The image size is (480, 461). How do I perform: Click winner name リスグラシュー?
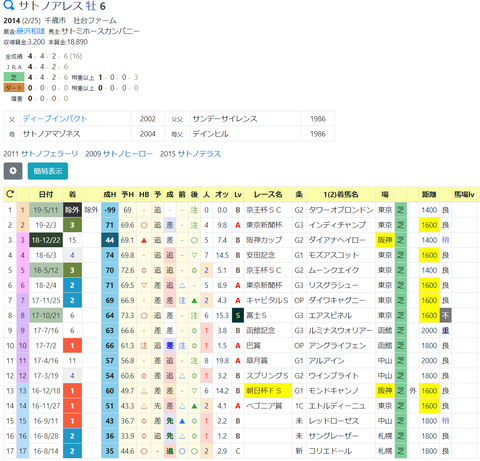click(x=333, y=285)
